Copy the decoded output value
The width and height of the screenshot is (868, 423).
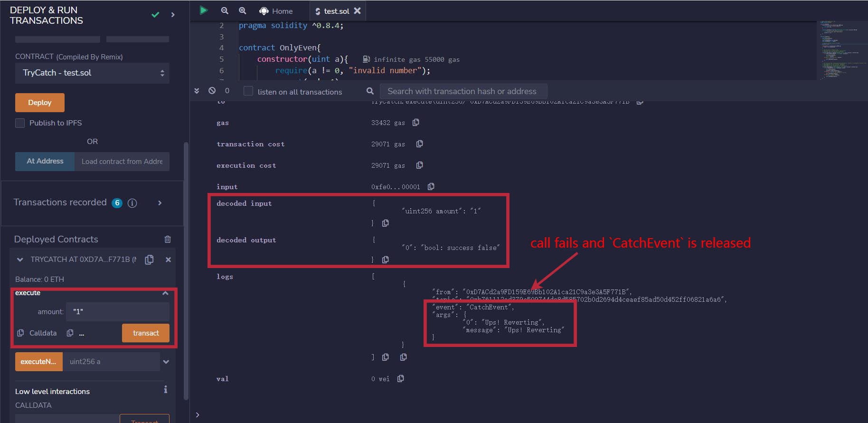coord(385,260)
